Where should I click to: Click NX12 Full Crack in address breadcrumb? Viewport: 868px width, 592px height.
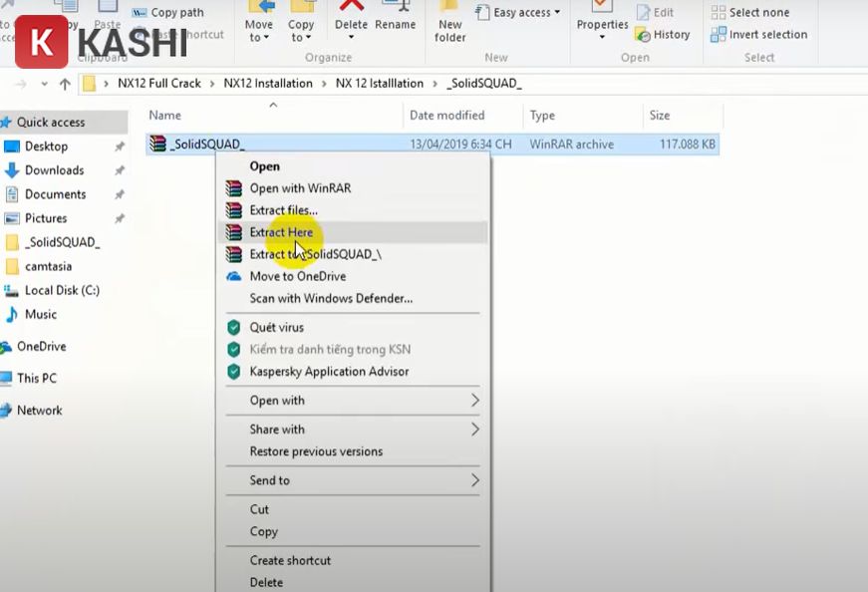pos(158,84)
